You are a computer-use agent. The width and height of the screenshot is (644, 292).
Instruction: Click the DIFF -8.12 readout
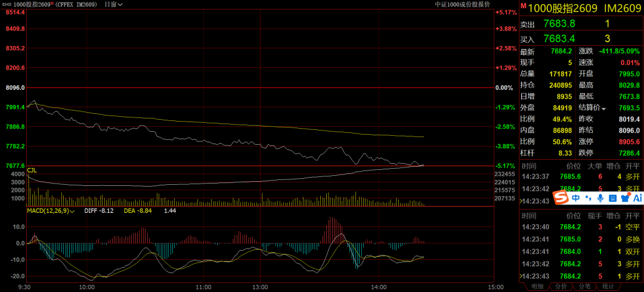click(98, 211)
